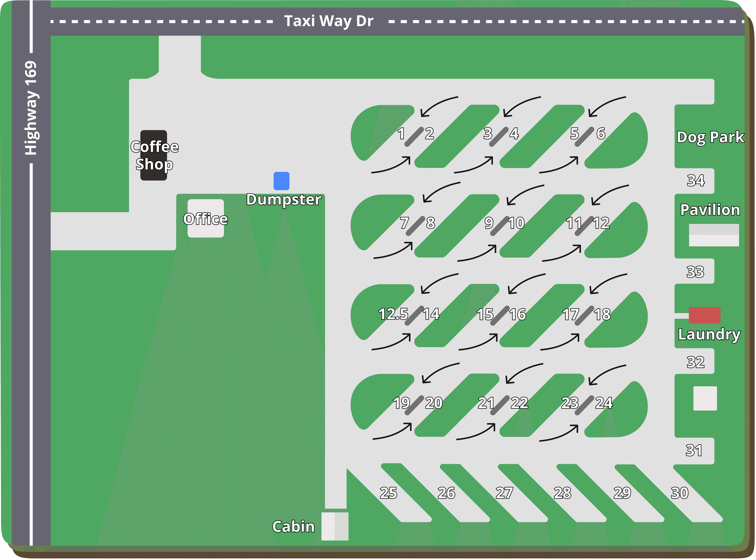This screenshot has height=560, width=756.
Task: Select campsite number 24
Action: click(604, 403)
